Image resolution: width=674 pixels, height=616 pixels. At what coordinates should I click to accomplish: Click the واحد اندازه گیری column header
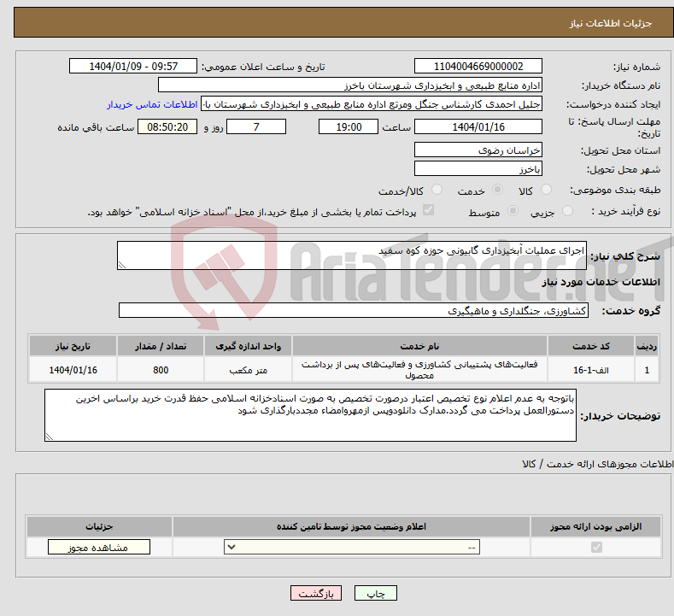pos(248,346)
